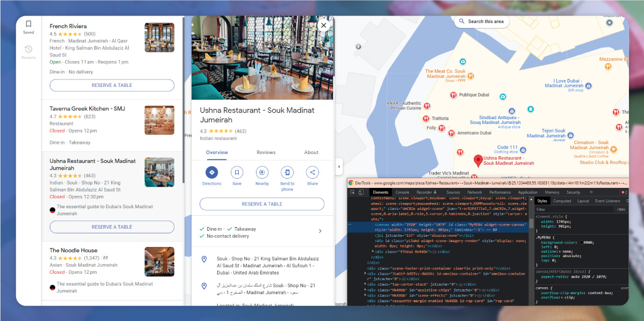
Task: Open the DevTools Console tab
Action: 402,192
